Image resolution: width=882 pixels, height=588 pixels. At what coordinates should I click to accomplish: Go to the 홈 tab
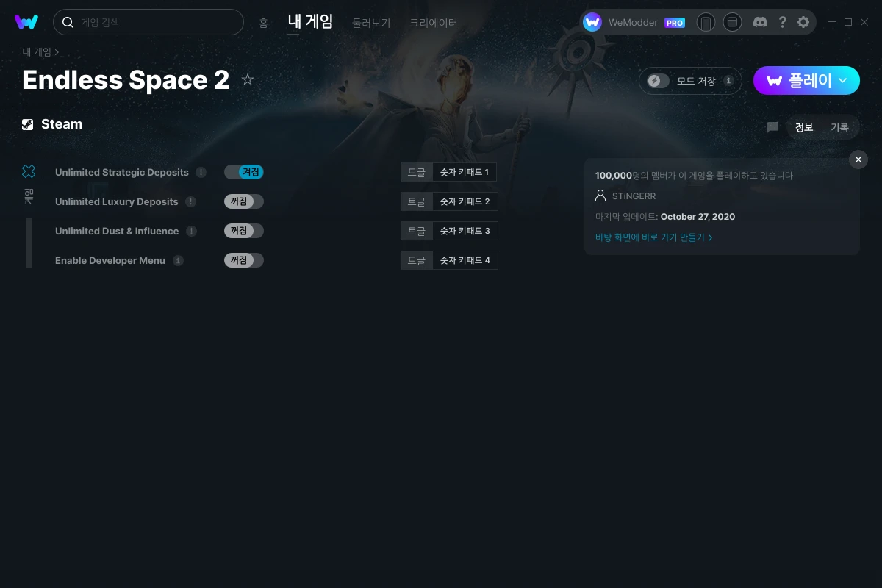[263, 23]
